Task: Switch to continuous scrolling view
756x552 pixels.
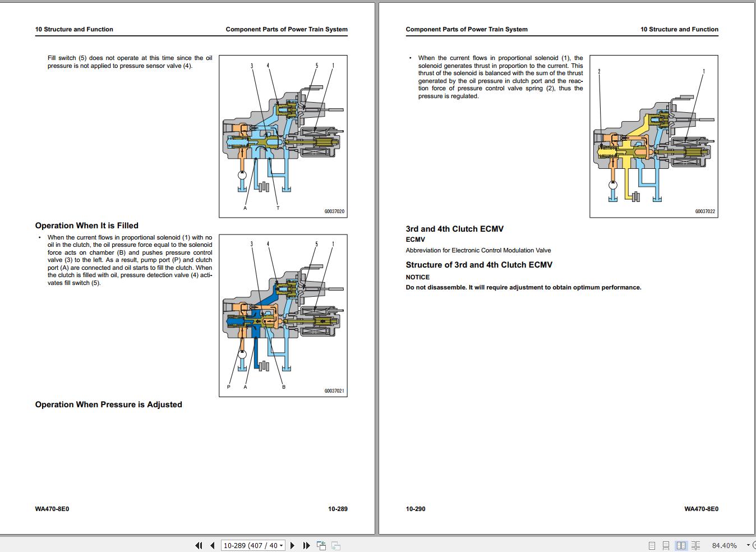Action: click(x=666, y=545)
